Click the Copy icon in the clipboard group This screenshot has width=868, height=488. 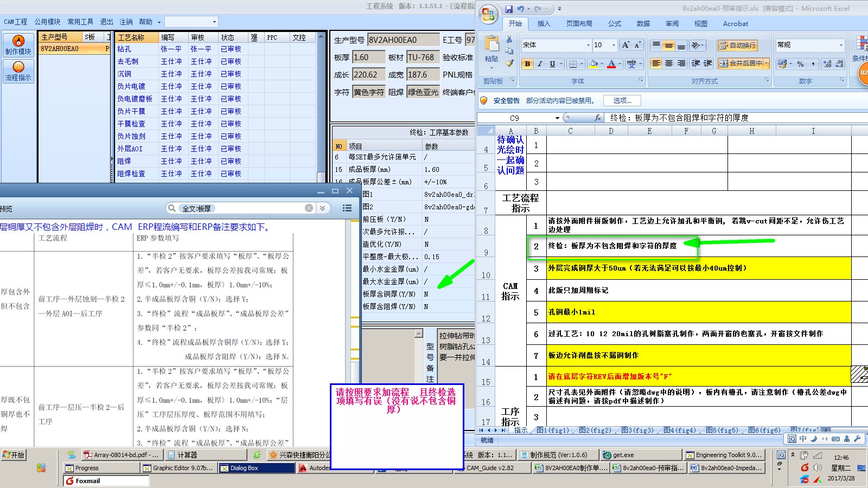[x=509, y=51]
